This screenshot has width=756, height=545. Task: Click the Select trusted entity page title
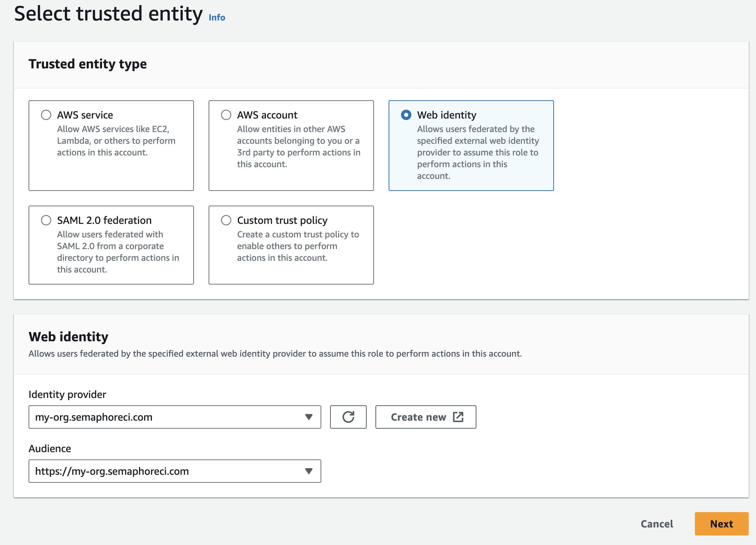click(x=108, y=14)
